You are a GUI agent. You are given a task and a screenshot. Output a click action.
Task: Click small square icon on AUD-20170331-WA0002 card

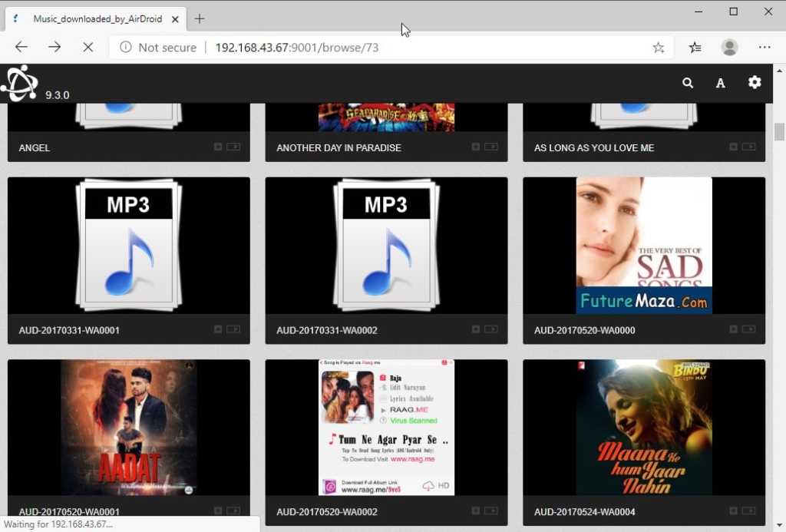[x=476, y=329]
